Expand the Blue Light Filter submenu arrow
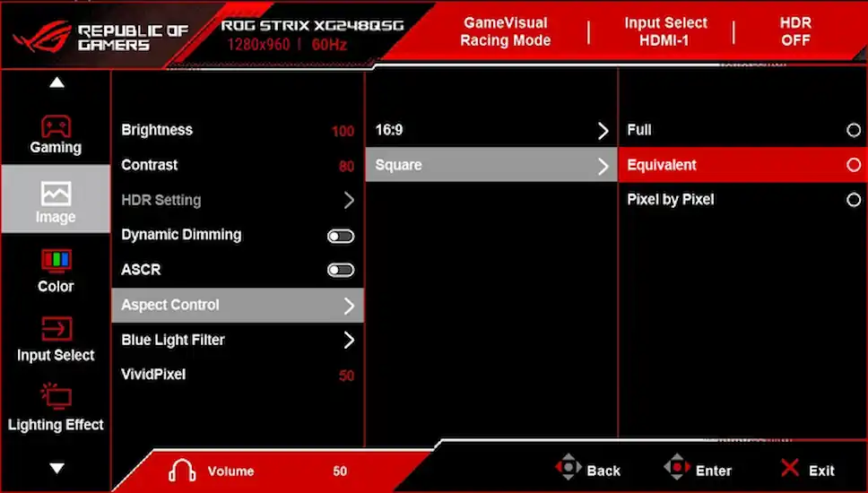868x493 pixels. pyautogui.click(x=349, y=340)
